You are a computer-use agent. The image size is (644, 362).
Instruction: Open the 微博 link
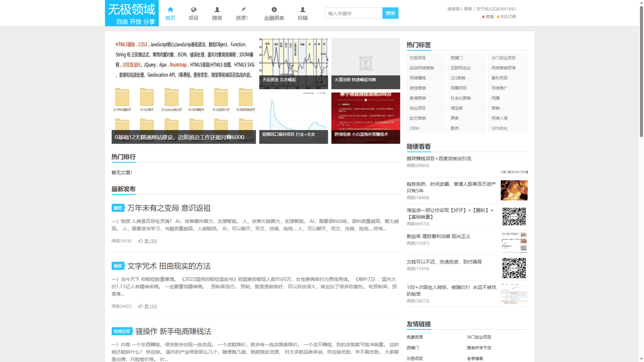click(488, 17)
